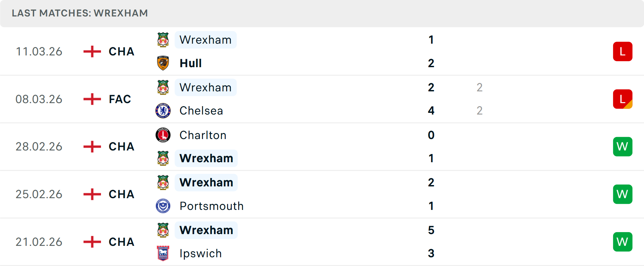The image size is (644, 266).
Task: Click the Chelsea club badge
Action: [x=163, y=111]
